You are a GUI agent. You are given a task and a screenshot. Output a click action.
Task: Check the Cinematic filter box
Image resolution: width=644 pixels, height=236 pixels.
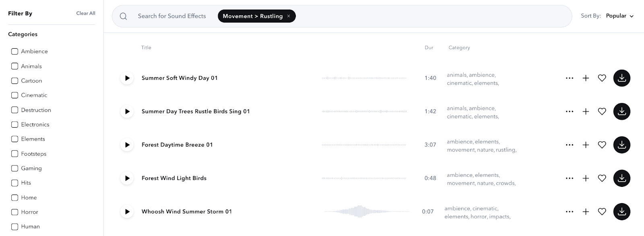click(x=15, y=95)
